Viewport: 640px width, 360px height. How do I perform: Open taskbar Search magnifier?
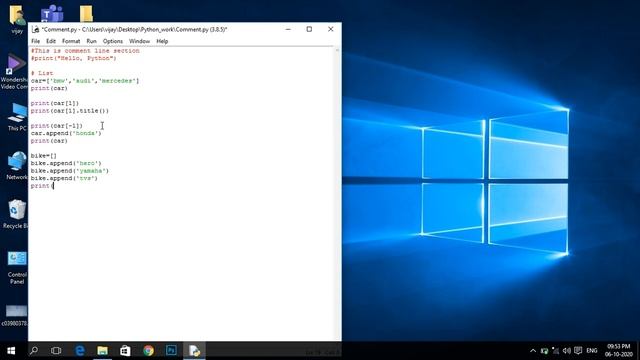click(x=34, y=351)
